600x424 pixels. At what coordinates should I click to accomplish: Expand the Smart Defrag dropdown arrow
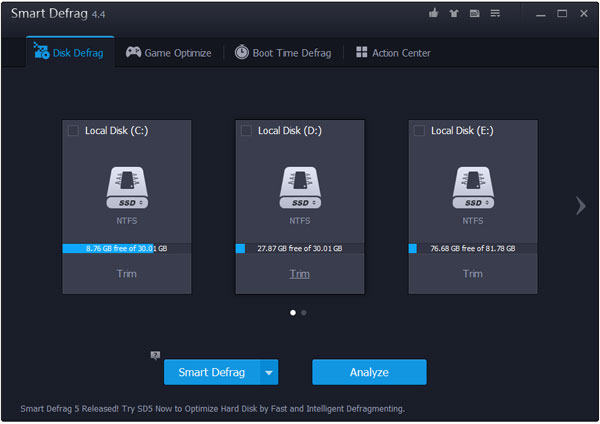(x=268, y=373)
